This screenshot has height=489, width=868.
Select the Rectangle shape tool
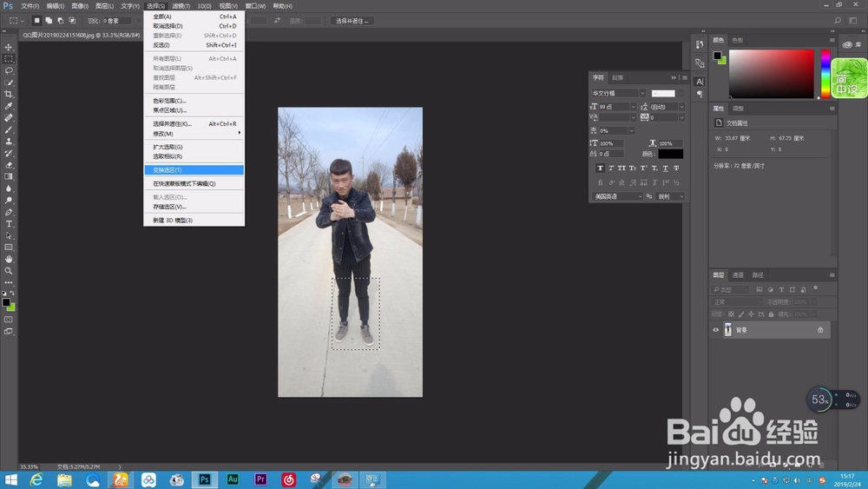click(x=9, y=248)
